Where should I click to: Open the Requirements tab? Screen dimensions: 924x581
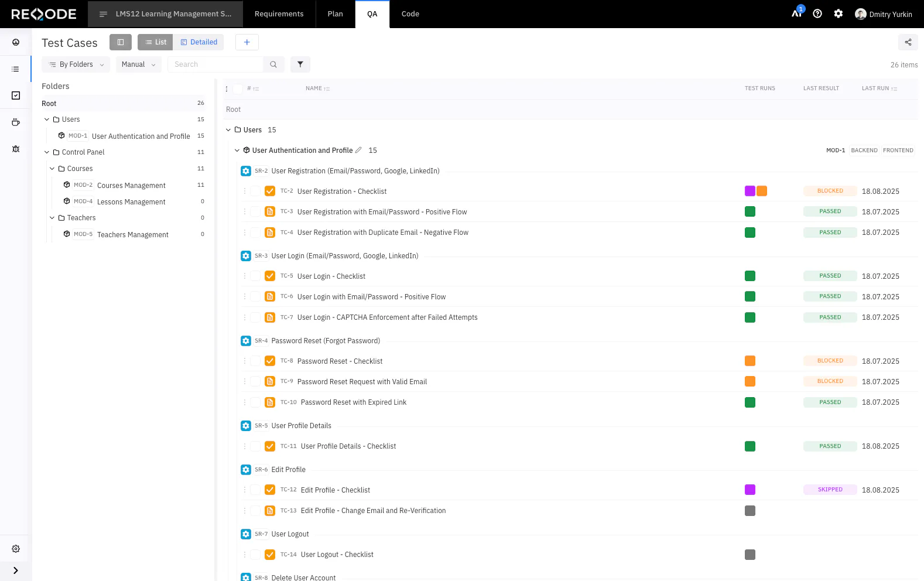[x=279, y=14]
